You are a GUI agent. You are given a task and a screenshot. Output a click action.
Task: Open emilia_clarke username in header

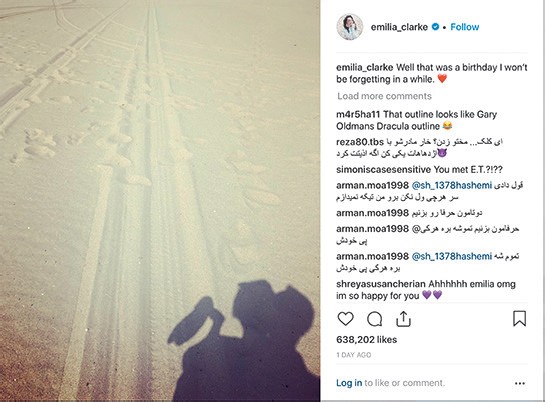pos(399,27)
